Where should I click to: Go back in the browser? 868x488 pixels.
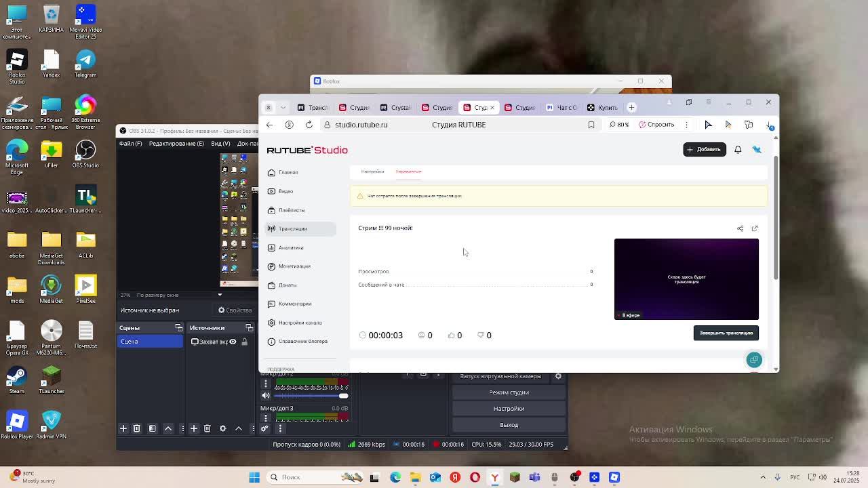tap(270, 125)
